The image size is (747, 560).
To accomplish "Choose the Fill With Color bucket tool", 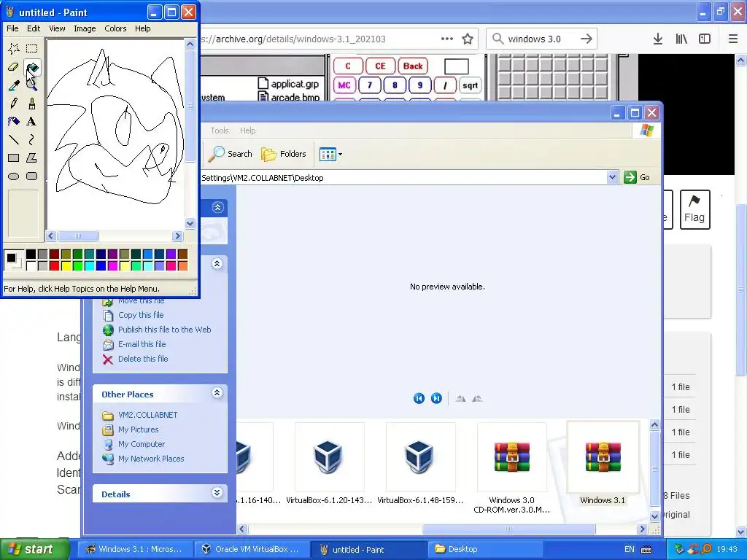I will point(32,66).
